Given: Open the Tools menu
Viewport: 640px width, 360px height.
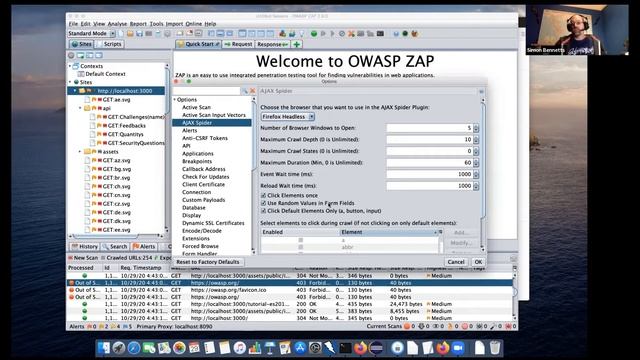Looking at the screenshot, I should 156,24.
